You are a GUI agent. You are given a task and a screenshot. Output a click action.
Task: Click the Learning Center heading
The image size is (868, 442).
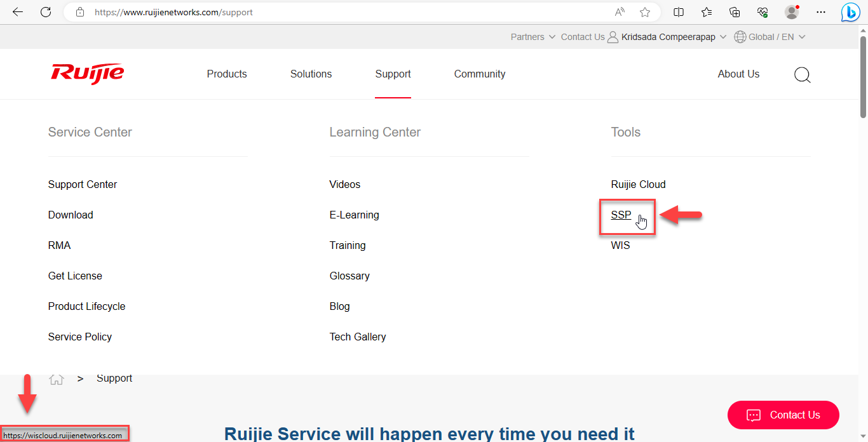[x=375, y=132]
